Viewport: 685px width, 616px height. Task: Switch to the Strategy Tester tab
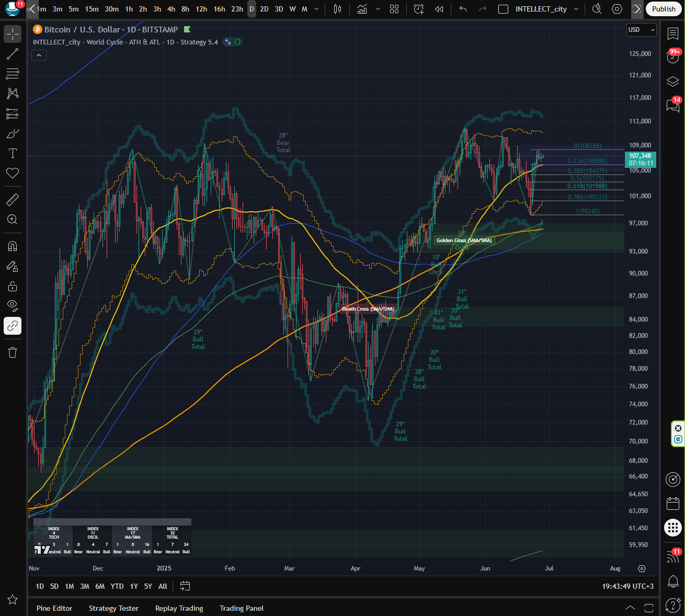(x=113, y=608)
